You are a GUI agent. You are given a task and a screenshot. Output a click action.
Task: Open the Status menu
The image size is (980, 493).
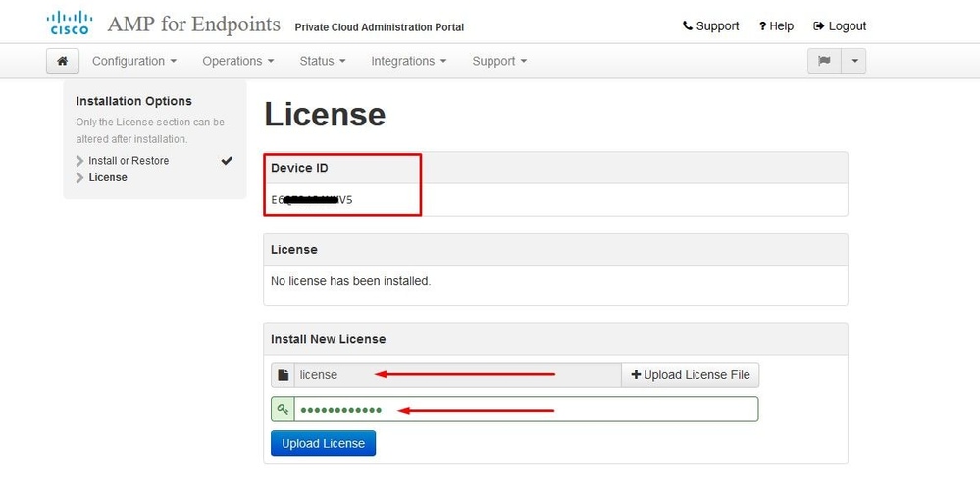point(323,61)
